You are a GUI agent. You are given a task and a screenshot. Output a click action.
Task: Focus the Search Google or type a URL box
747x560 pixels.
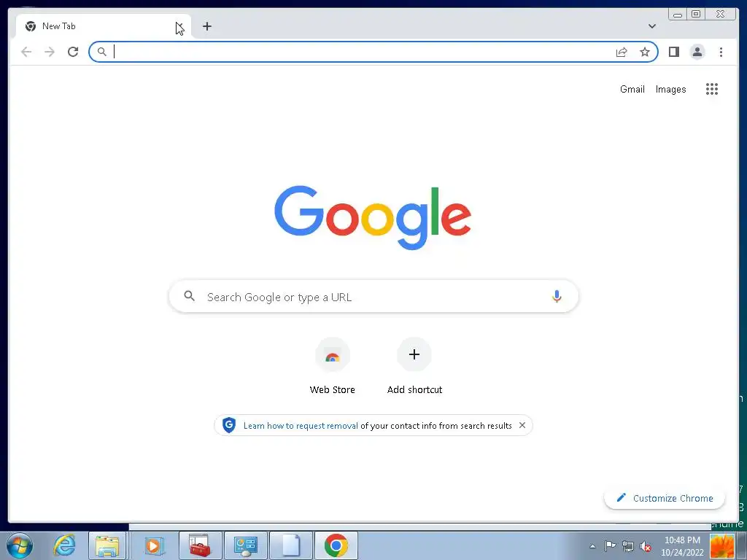[x=373, y=297]
